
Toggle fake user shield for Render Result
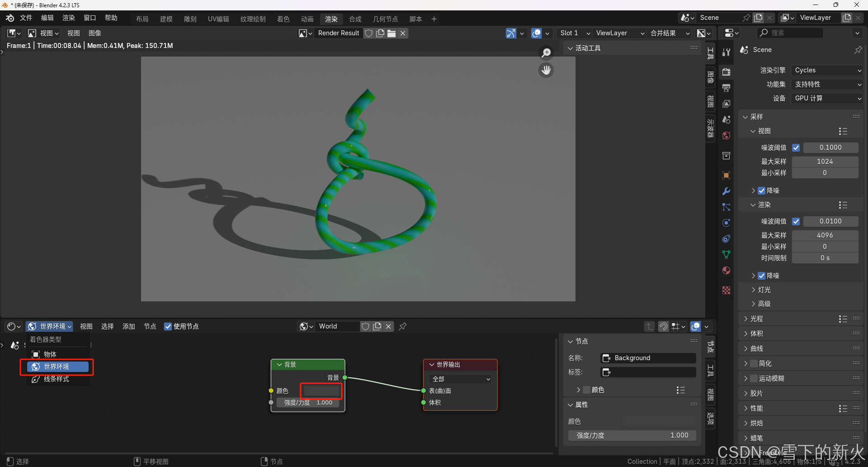(369, 33)
